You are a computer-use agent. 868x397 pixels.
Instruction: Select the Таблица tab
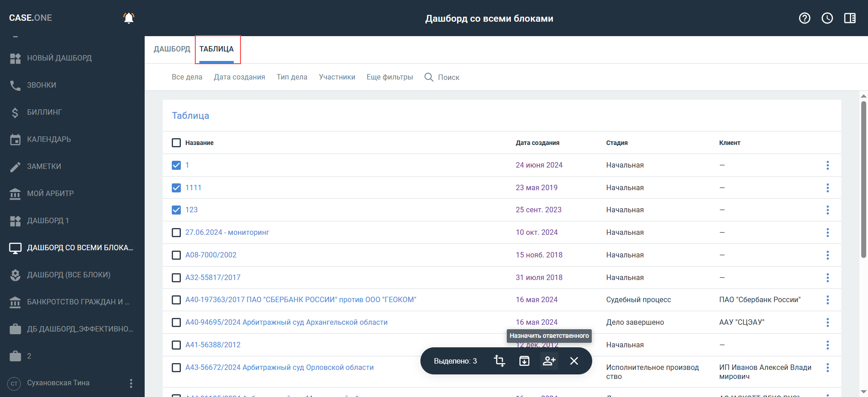coord(217,49)
